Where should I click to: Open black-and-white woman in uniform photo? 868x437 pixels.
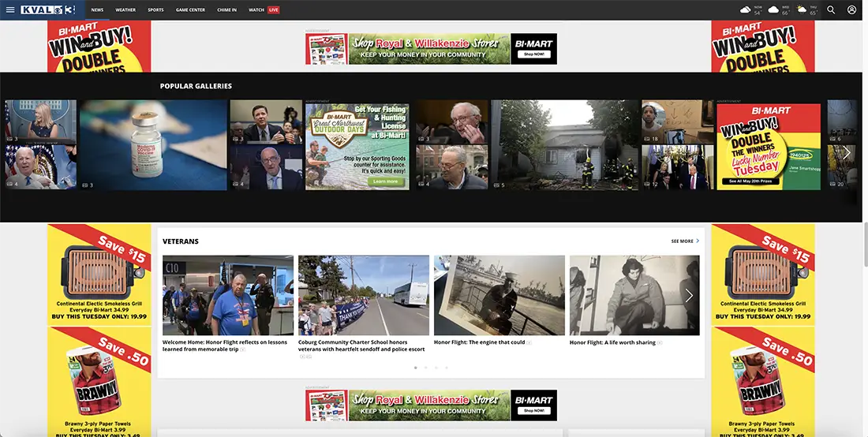[634, 295]
